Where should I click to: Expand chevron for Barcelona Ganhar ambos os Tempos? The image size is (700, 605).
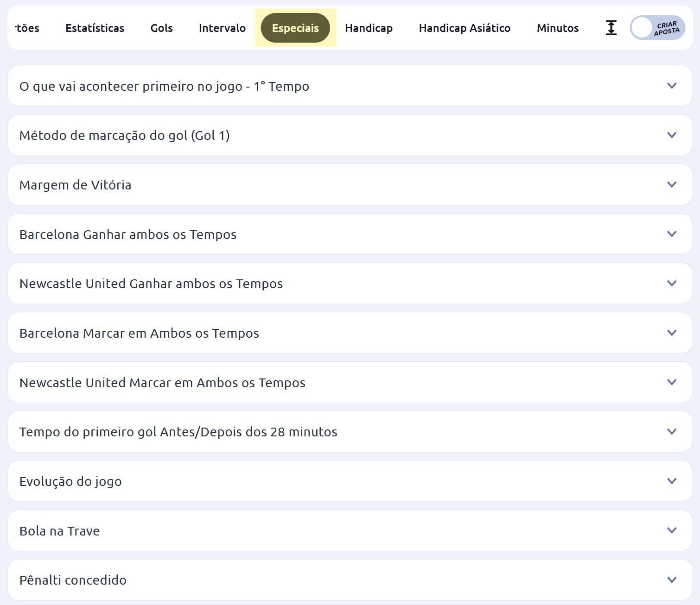672,234
